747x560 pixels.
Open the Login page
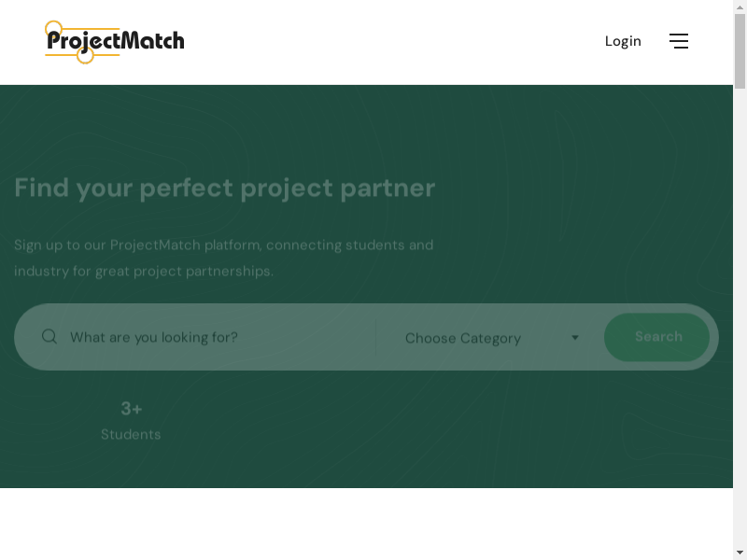click(x=623, y=41)
